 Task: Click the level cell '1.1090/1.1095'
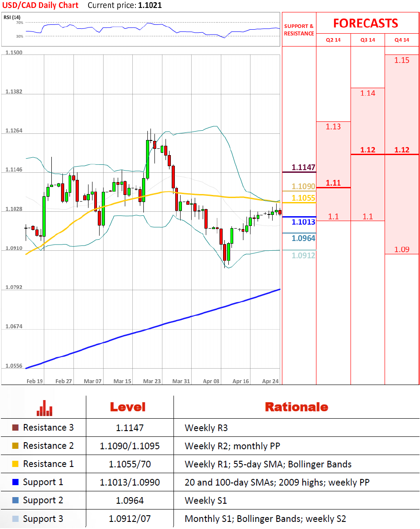130,446
